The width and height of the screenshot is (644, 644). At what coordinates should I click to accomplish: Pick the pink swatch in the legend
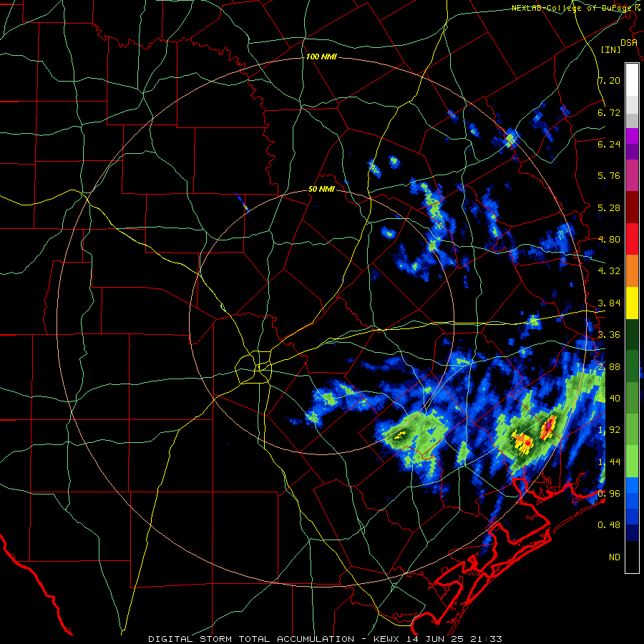(632, 175)
